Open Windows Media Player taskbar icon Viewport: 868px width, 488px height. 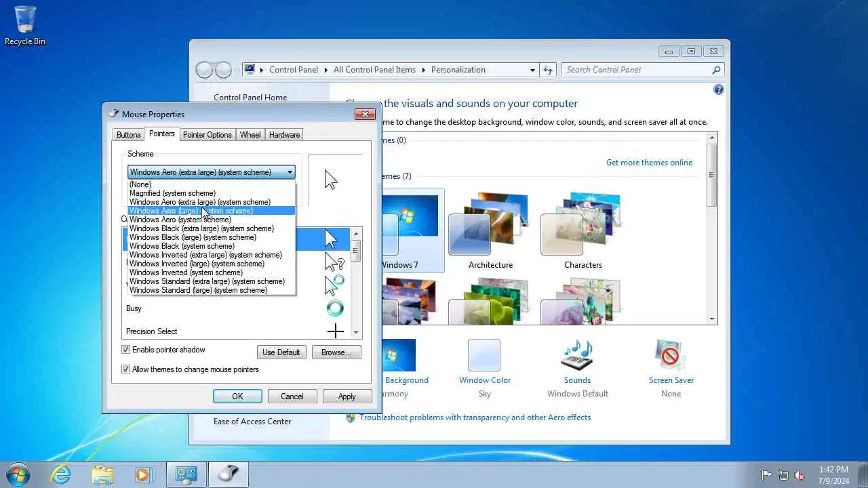click(x=143, y=474)
